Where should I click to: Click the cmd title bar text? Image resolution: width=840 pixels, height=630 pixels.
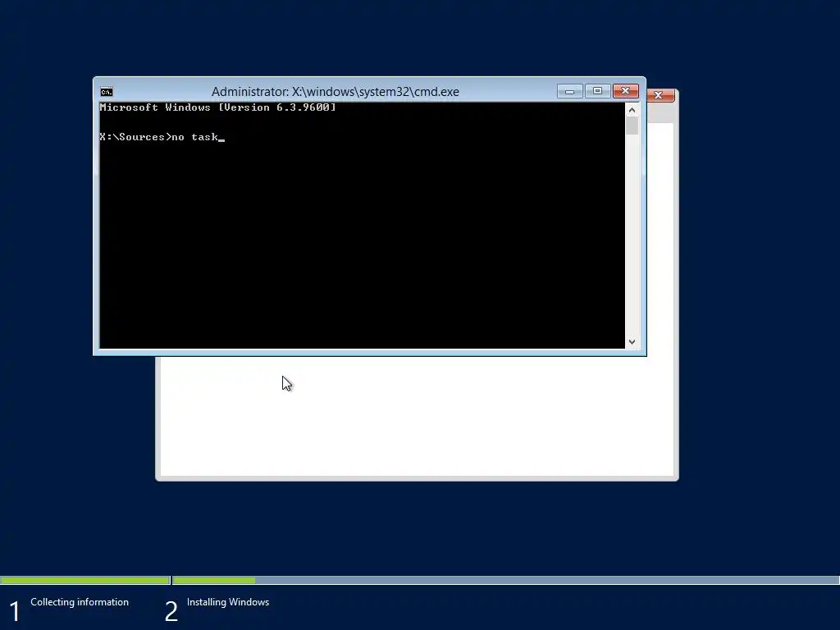point(336,92)
